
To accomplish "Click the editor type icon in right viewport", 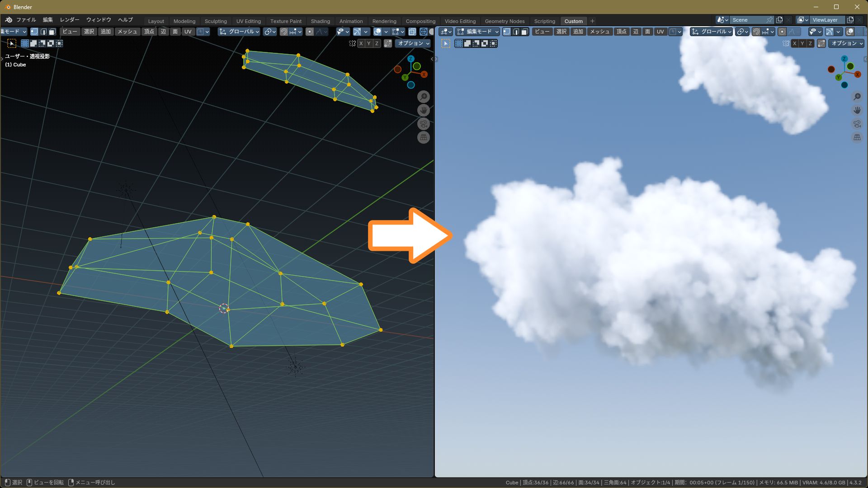I will 445,32.
